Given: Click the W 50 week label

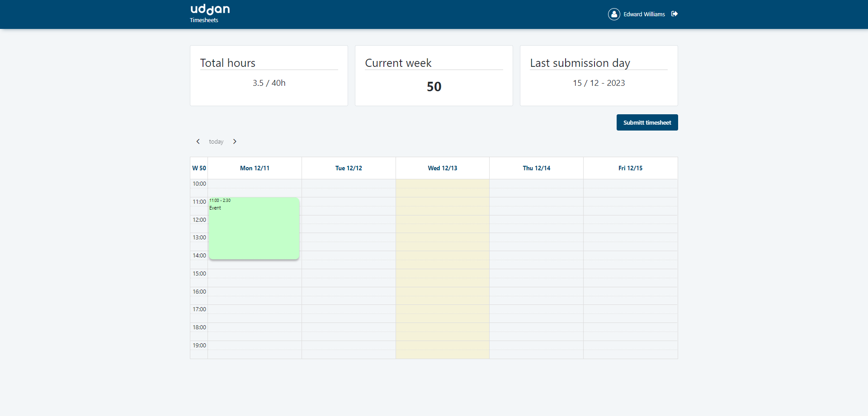Looking at the screenshot, I should click(x=199, y=168).
